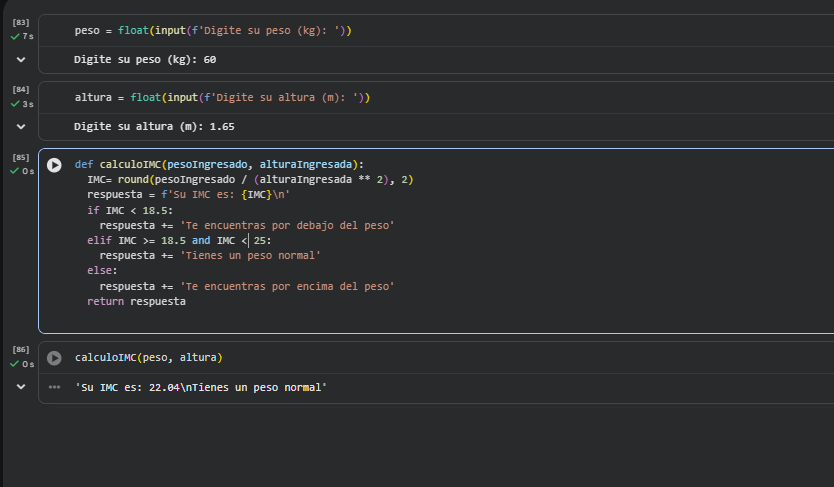Place cursor in the altura input code line

click(x=223, y=98)
